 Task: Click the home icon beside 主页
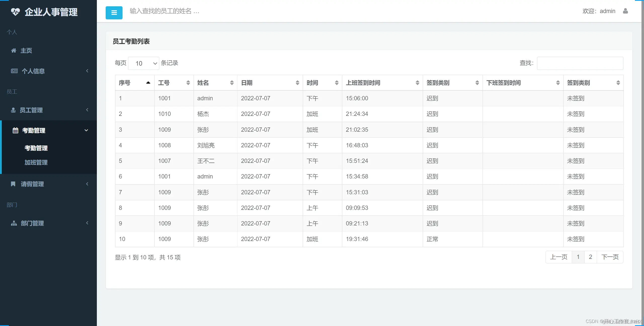[14, 51]
